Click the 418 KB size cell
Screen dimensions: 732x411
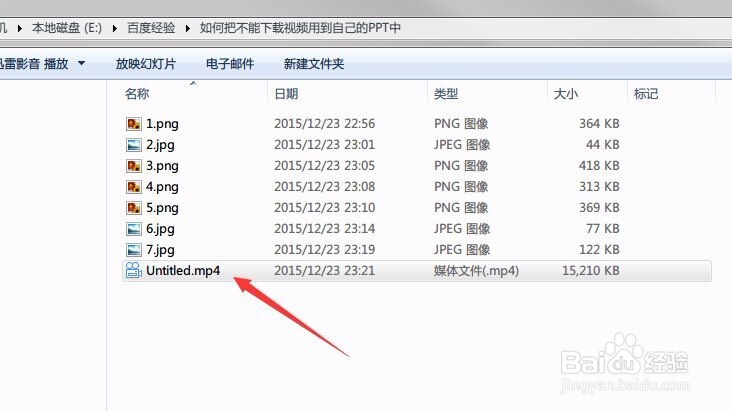599,166
